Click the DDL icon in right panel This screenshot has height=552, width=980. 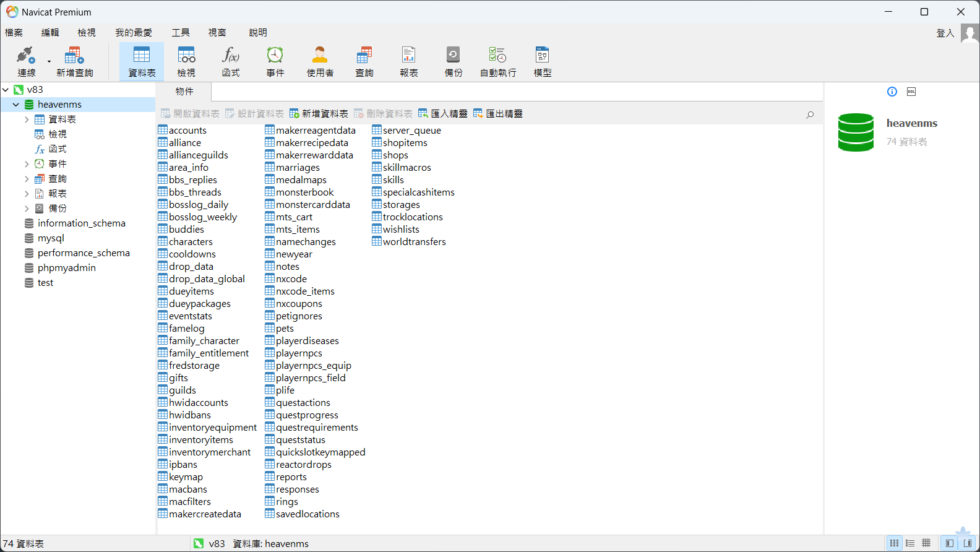click(x=911, y=92)
